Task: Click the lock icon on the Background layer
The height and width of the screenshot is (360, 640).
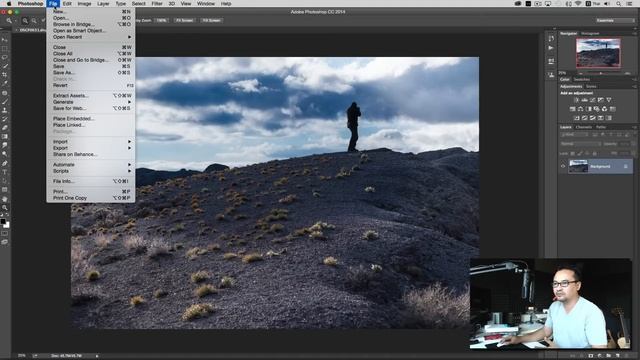Action: tap(626, 167)
